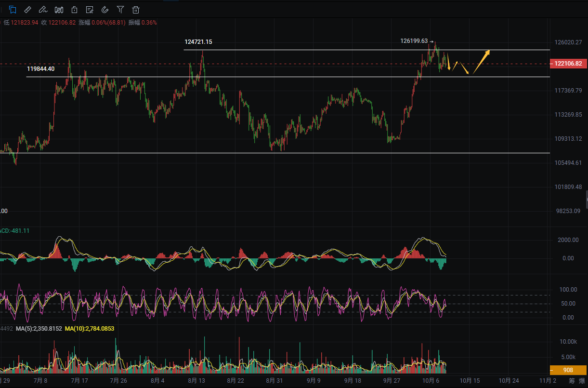
Task: Select the pen drawing tool
Action: pyautogui.click(x=43, y=10)
